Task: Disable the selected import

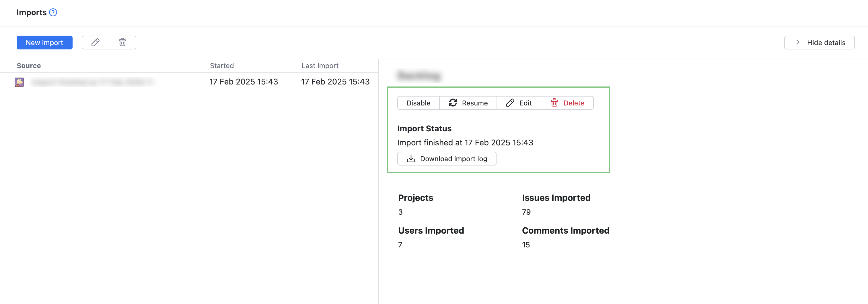Action: [x=418, y=103]
